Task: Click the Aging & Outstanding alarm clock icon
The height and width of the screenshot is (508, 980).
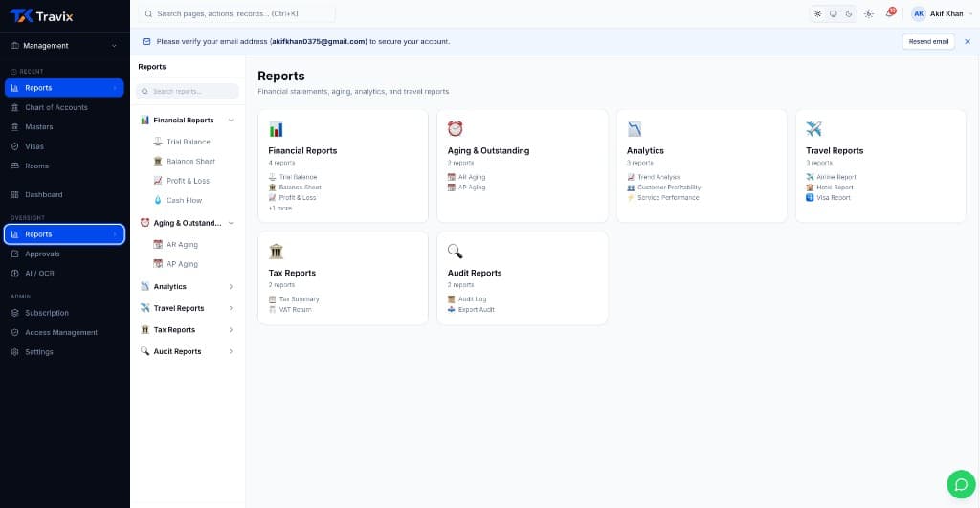Action: click(455, 129)
